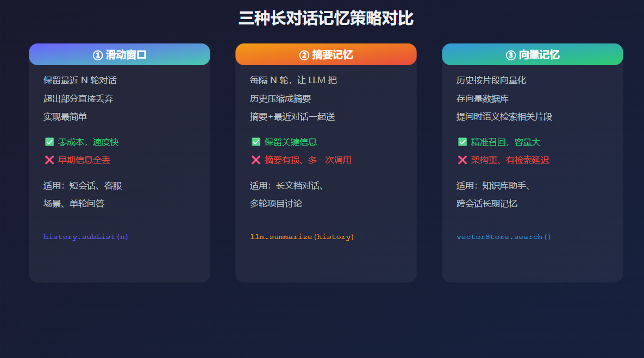Click the green check icon beside 零成本，速度快
Viewport: 644px width, 358px height.
click(49, 142)
